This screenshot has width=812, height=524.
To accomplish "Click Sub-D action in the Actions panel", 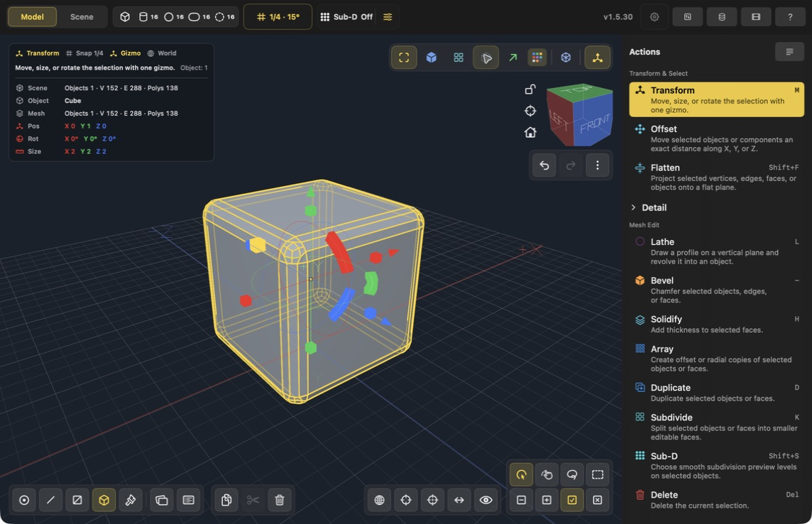I will (717, 466).
